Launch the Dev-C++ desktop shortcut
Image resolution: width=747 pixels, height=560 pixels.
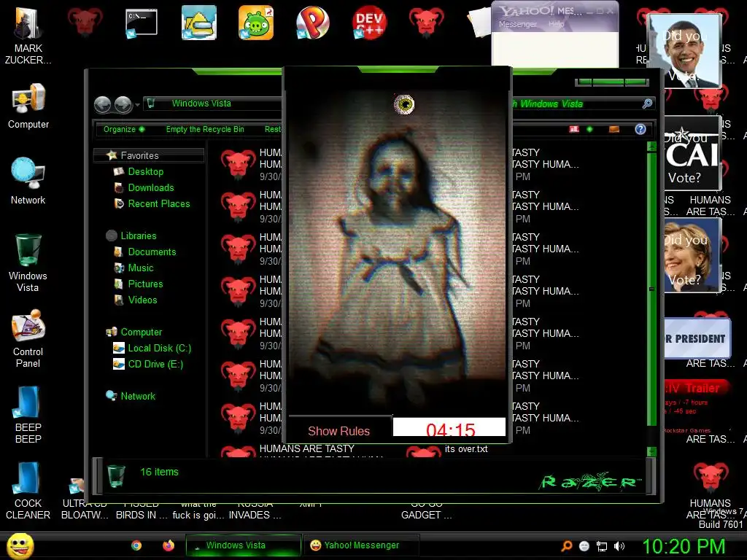[x=369, y=23]
